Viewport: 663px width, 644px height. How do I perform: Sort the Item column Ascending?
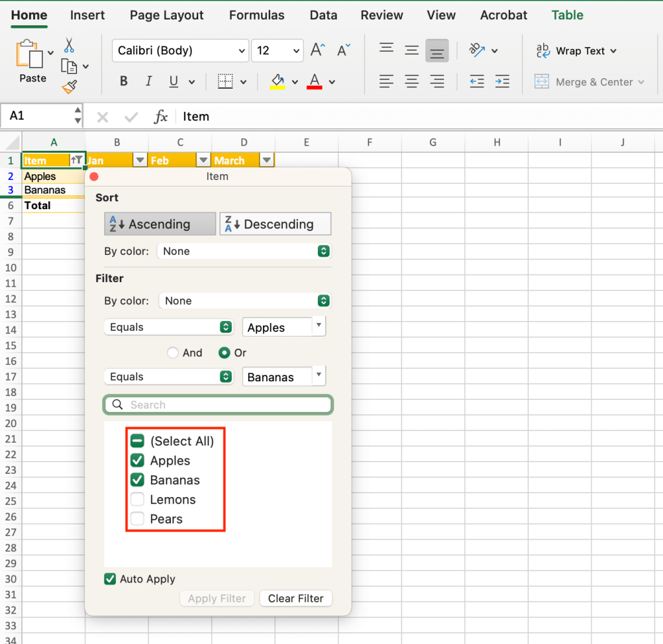pyautogui.click(x=160, y=224)
